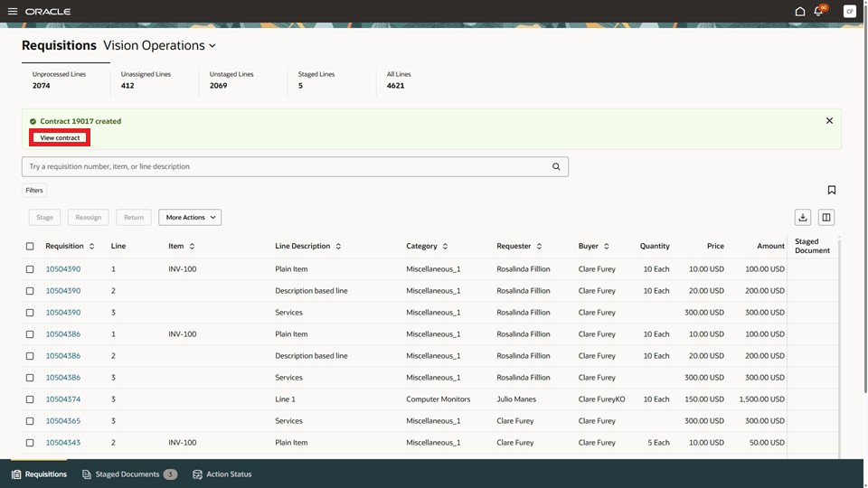Click the Oracle logo
Screen dimensions: 868x488
click(x=48, y=11)
